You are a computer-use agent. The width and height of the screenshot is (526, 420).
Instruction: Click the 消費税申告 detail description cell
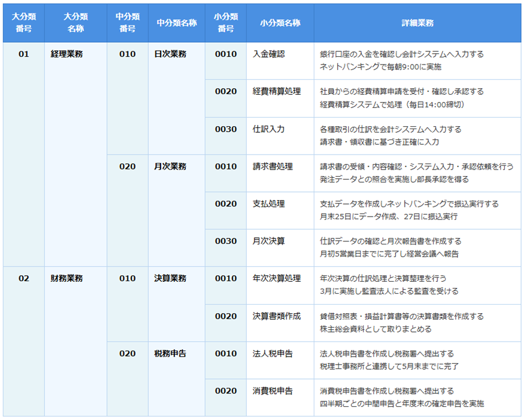point(416,395)
